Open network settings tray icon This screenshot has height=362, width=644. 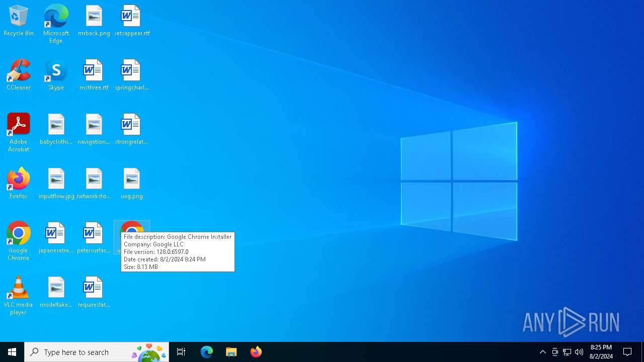(567, 352)
